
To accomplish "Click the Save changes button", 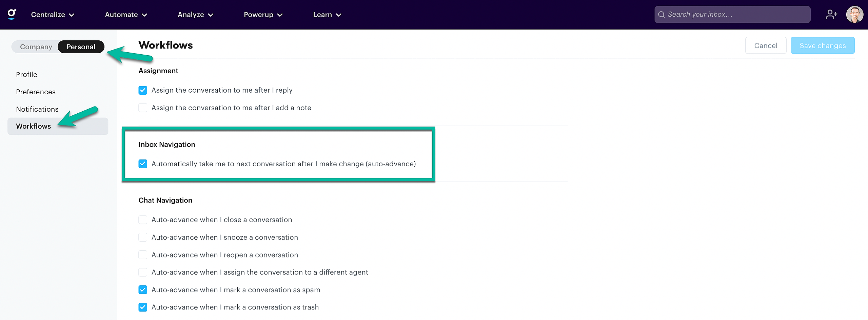I will pos(823,45).
